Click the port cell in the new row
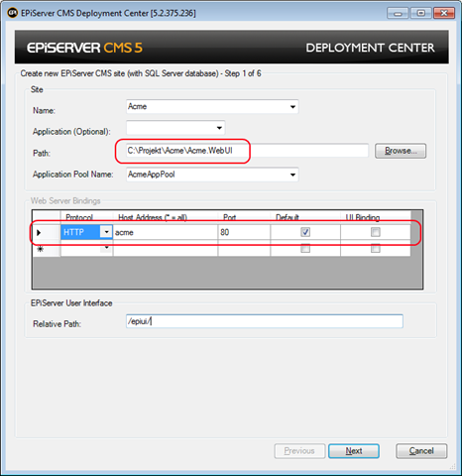The width and height of the screenshot is (462, 476). tap(244, 249)
